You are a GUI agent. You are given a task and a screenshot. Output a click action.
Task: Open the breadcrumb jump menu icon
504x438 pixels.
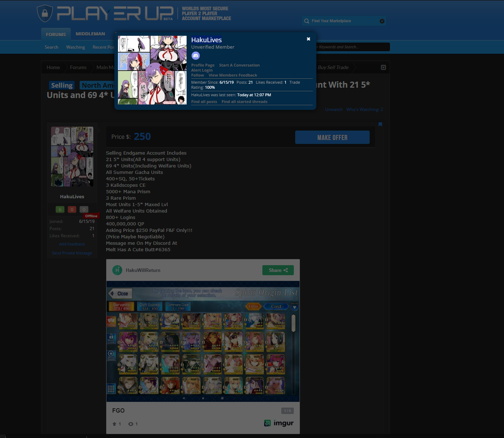[383, 67]
